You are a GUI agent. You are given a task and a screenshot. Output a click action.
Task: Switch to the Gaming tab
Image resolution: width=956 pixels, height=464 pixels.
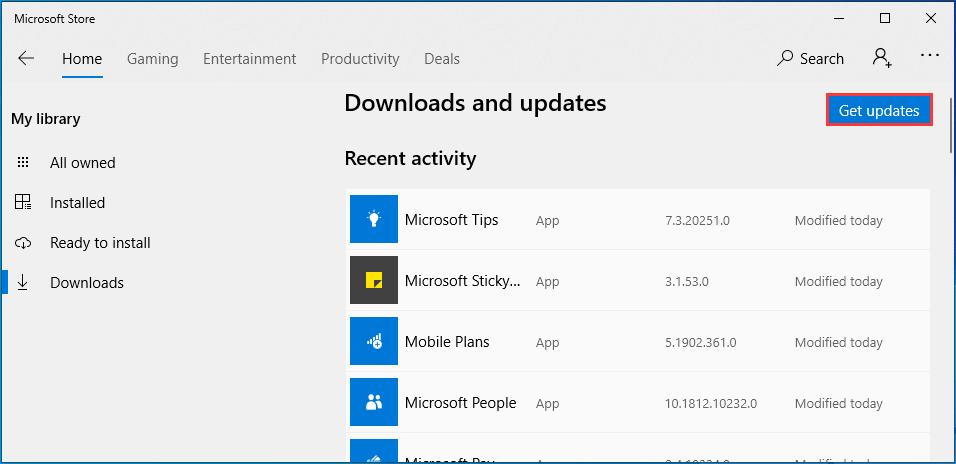pos(152,59)
